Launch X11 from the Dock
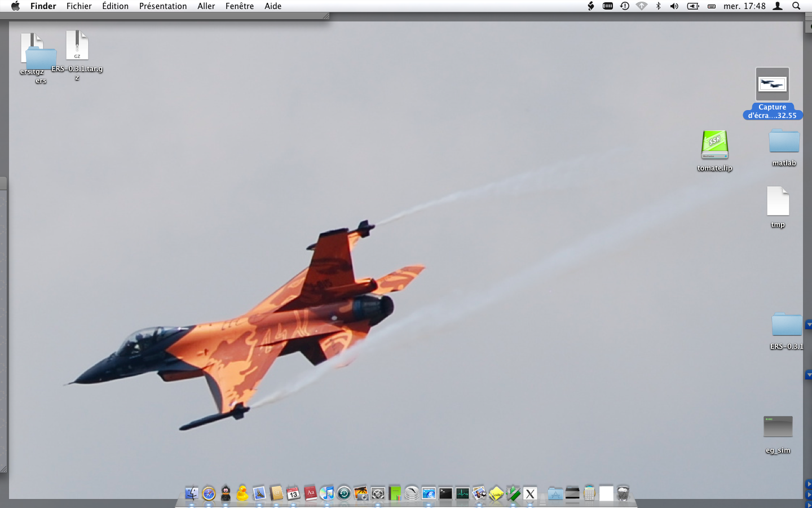This screenshot has width=812, height=508. tap(530, 493)
